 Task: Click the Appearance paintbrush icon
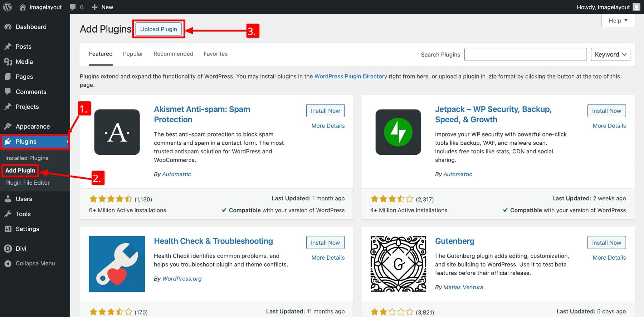[x=8, y=126]
